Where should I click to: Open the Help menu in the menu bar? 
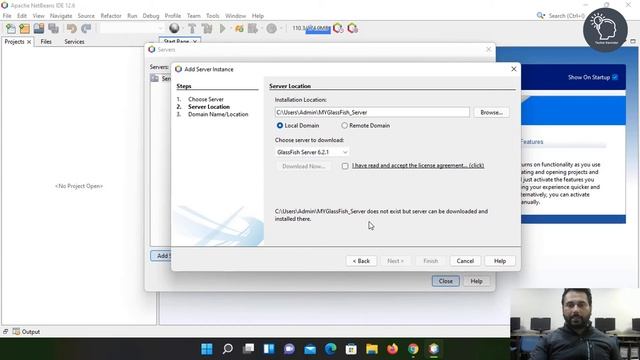(258, 16)
